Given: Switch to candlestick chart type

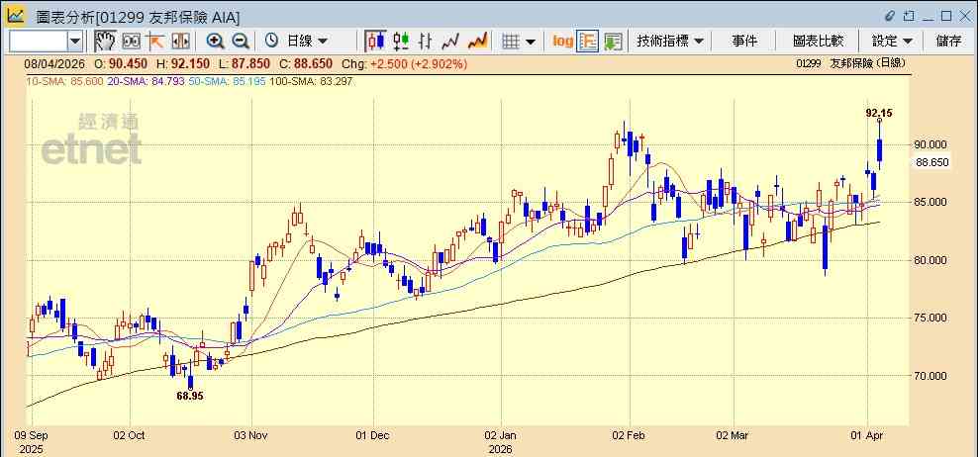Looking at the screenshot, I should [375, 42].
